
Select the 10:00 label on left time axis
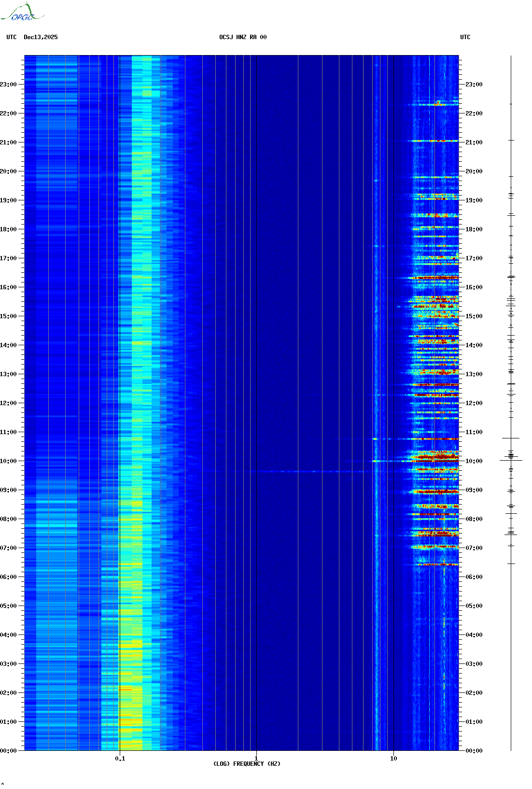pos(9,461)
